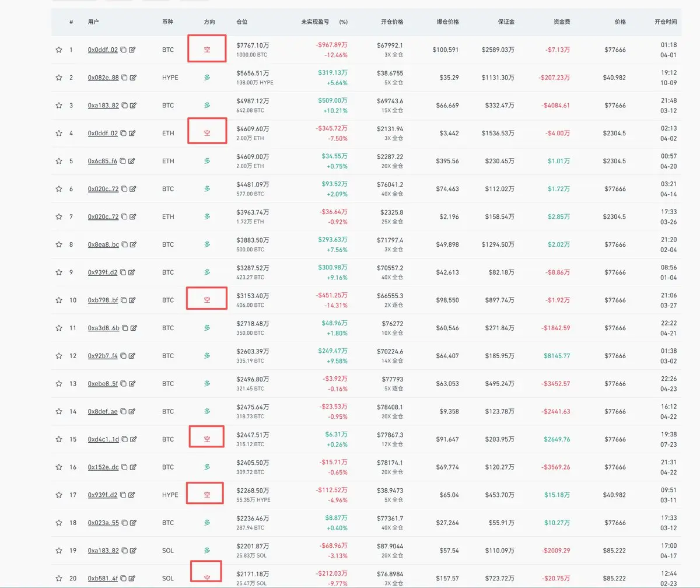Click unrealized PnL $509.00万
The width and height of the screenshot is (700, 588).
point(333,101)
